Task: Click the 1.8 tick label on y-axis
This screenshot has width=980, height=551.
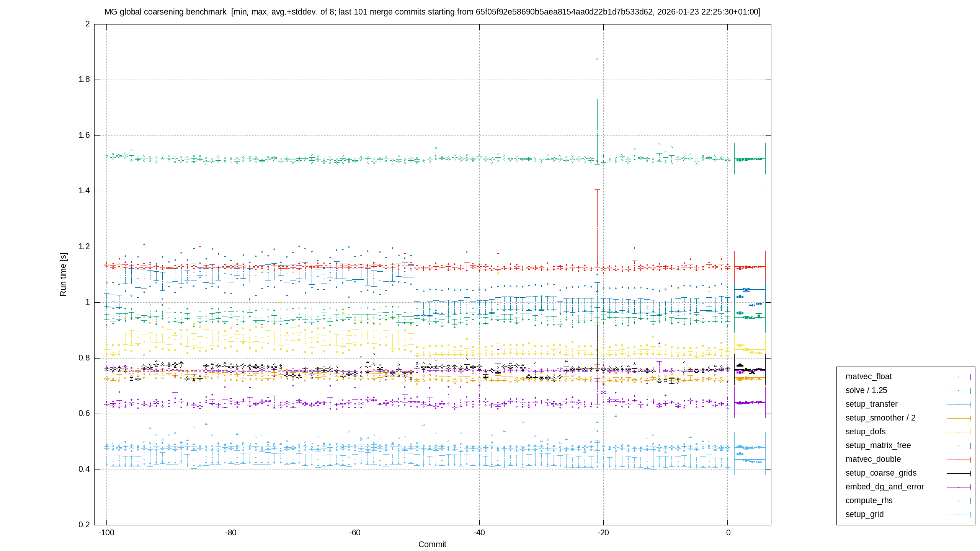Action: pos(84,79)
